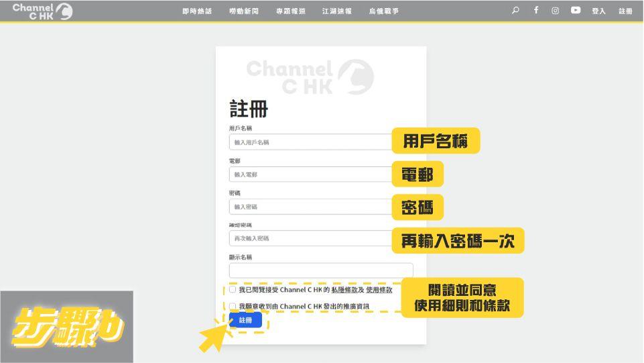The width and height of the screenshot is (644, 363).
Task: Click the Channel C HK header logo
Action: (42, 11)
